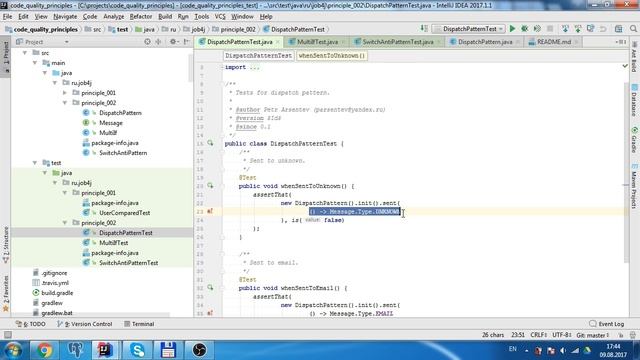Toggle Maven Projects side panel
This screenshot has width=640, height=360.
634,186
